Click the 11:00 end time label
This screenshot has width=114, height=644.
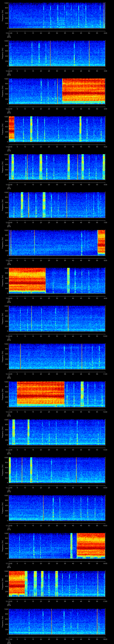click(x=105, y=374)
